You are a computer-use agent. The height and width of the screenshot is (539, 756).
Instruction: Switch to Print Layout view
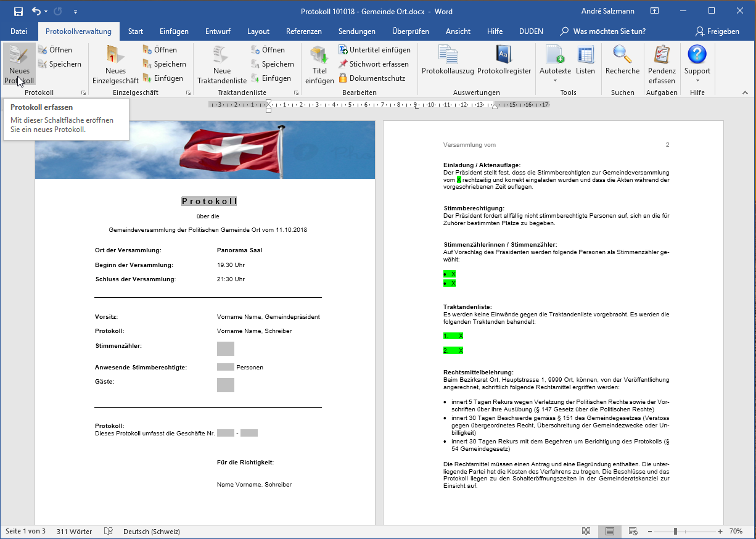click(610, 532)
